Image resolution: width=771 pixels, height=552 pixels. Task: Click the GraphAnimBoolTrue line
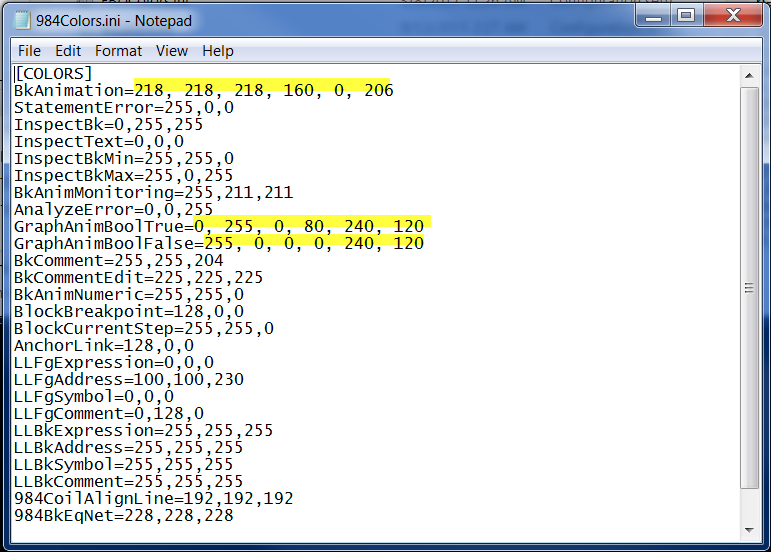tap(219, 227)
